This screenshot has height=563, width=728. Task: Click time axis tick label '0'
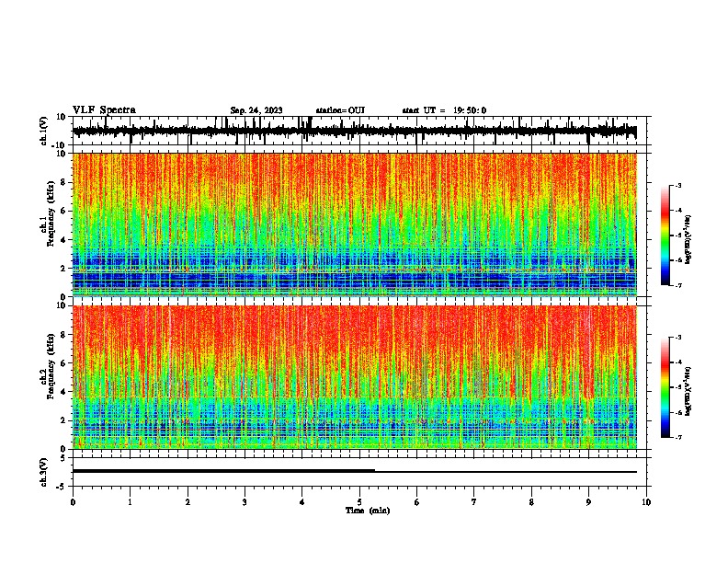(x=73, y=502)
